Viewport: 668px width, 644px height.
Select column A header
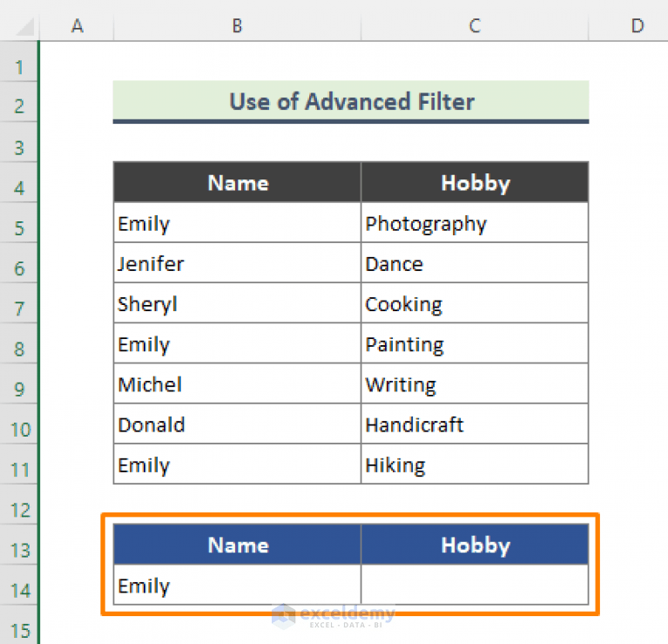tap(77, 25)
